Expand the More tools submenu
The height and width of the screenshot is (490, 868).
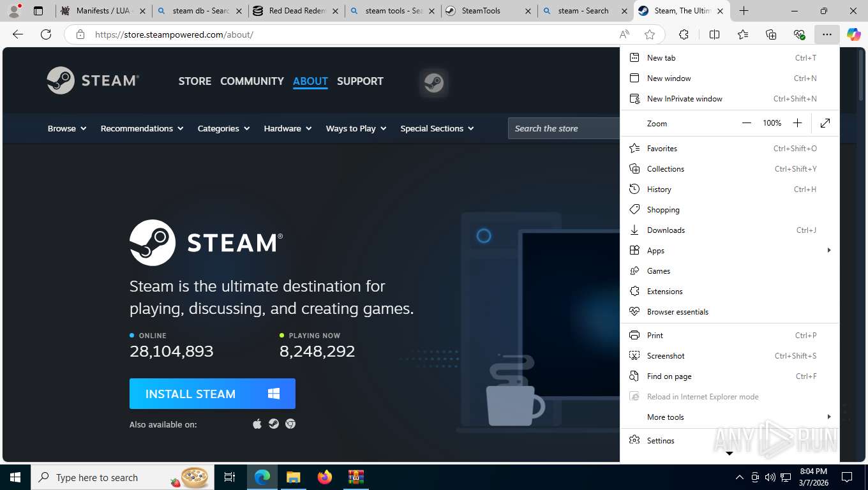pyautogui.click(x=730, y=417)
